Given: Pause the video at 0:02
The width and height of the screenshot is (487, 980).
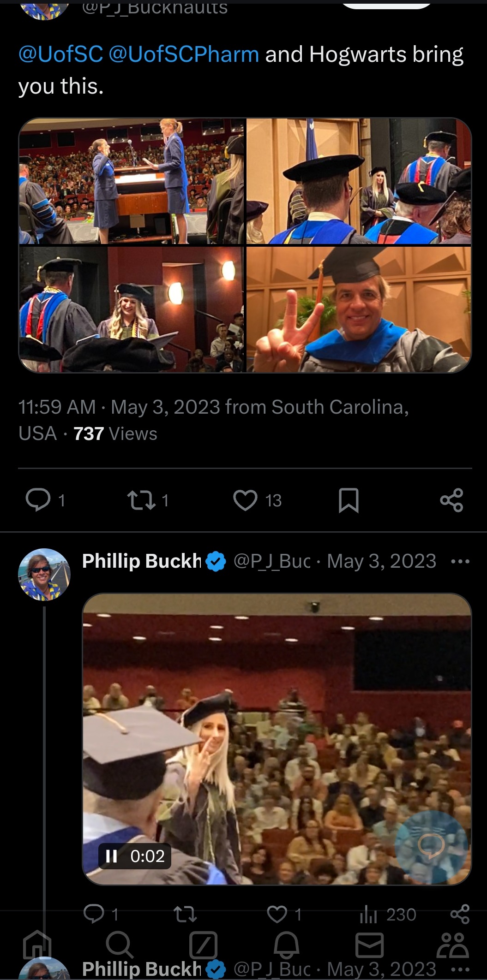Looking at the screenshot, I should pyautogui.click(x=111, y=856).
